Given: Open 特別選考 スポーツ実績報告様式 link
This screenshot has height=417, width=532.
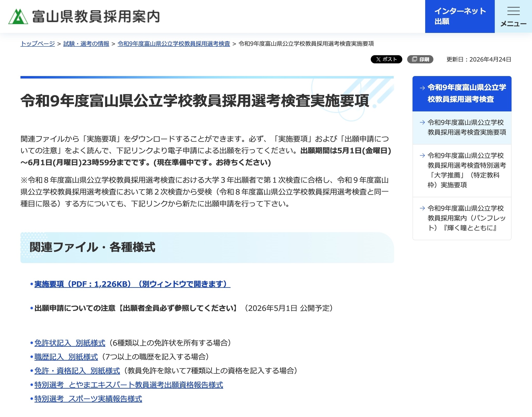Looking at the screenshot, I should (88, 399).
